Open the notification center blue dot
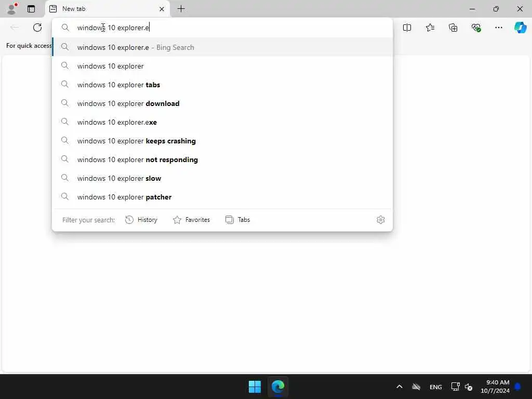 click(518, 387)
